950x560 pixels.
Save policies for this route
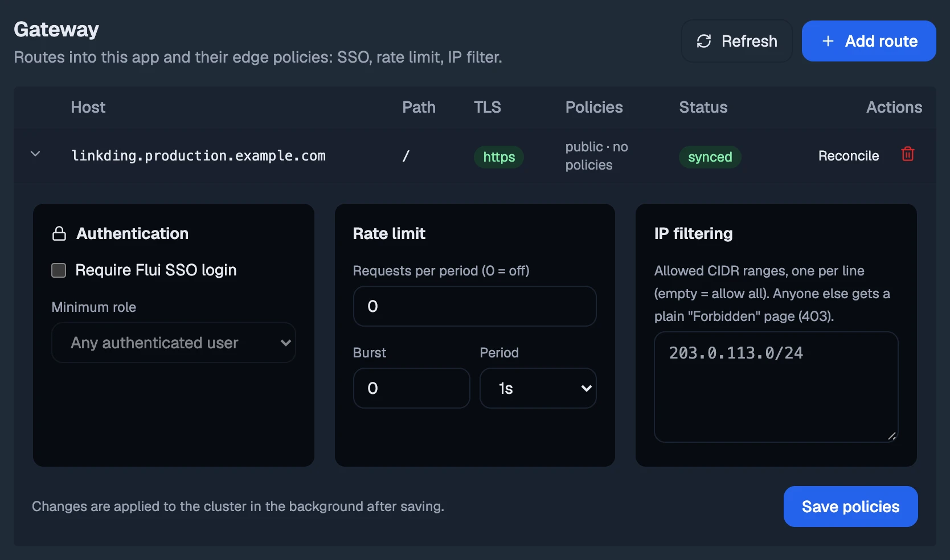[851, 507]
